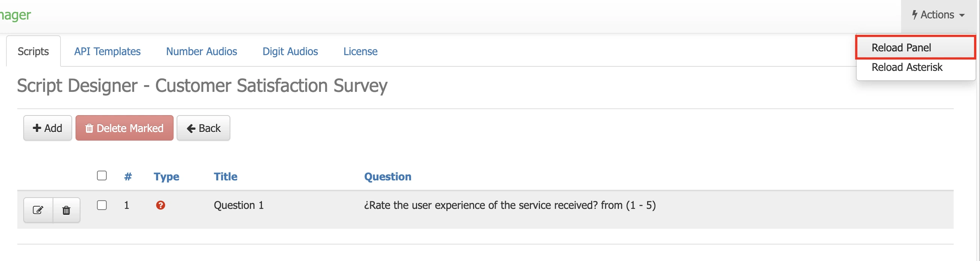Viewport: 980px width, 261px height.
Task: Select the Scripts tab
Action: (33, 51)
